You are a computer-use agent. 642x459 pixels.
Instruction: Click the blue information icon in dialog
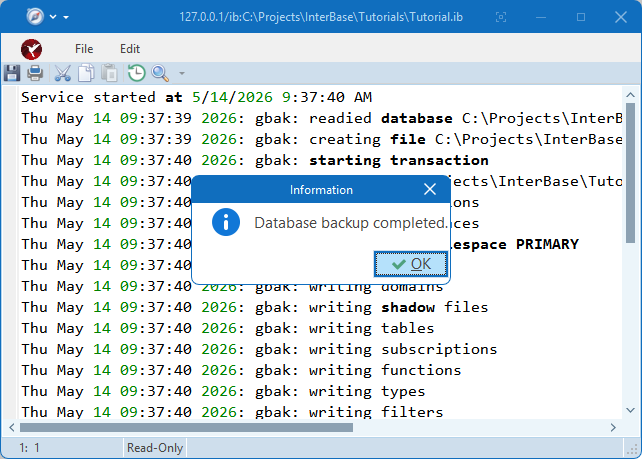click(x=226, y=222)
